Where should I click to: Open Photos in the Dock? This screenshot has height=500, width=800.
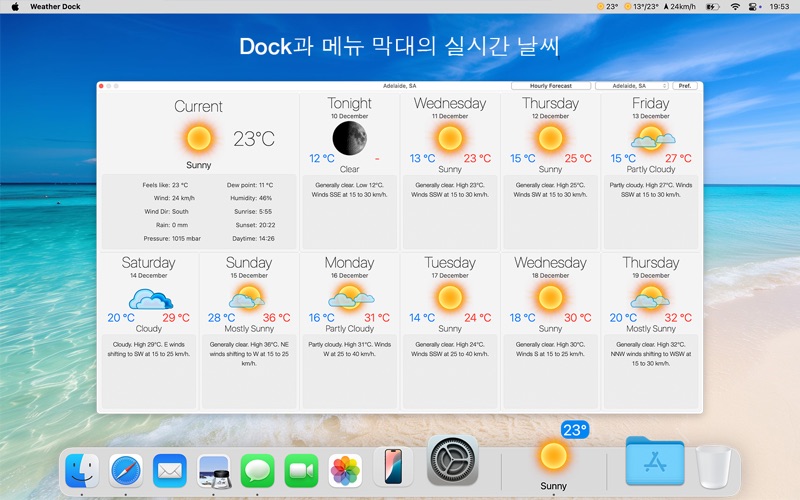pos(345,471)
